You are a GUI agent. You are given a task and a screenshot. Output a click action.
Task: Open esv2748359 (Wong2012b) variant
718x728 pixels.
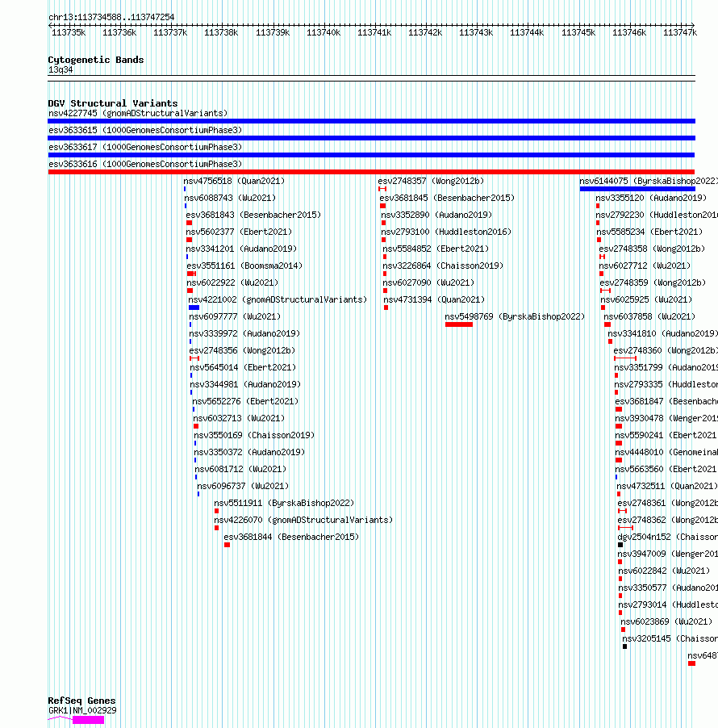coord(653,282)
